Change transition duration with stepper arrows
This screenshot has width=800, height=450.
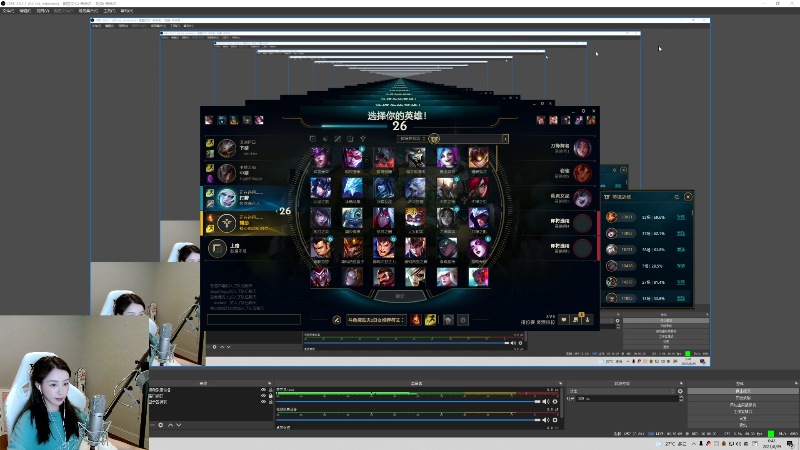(681, 398)
